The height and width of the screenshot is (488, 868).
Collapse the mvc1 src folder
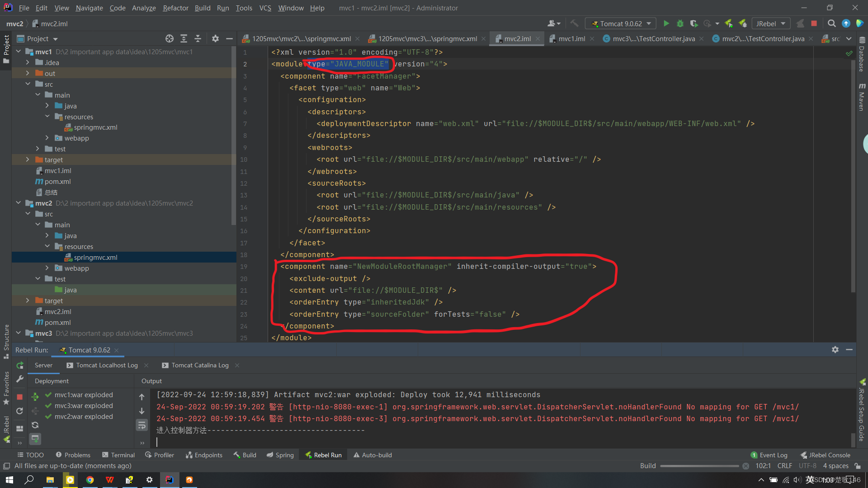click(28, 84)
